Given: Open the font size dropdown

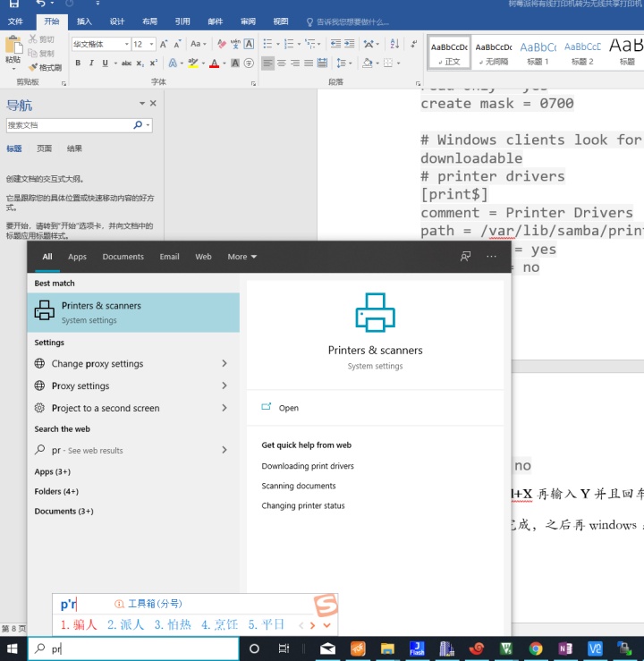Looking at the screenshot, I should [151, 44].
